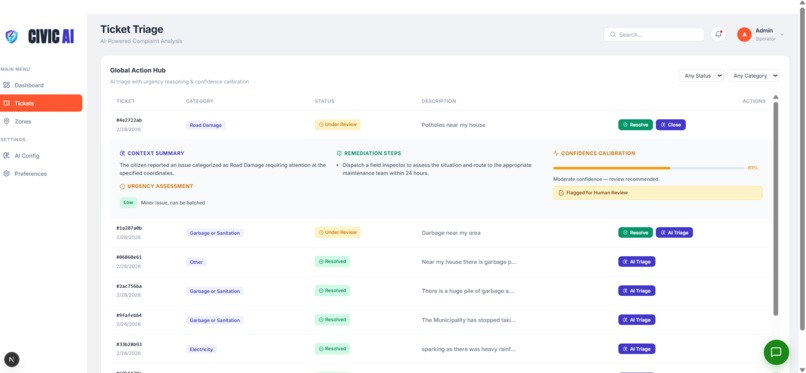Open the Any Category filter dropdown

(753, 76)
